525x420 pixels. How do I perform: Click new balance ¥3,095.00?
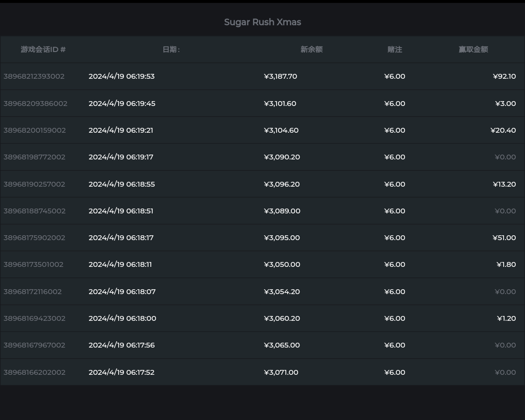pyautogui.click(x=282, y=238)
